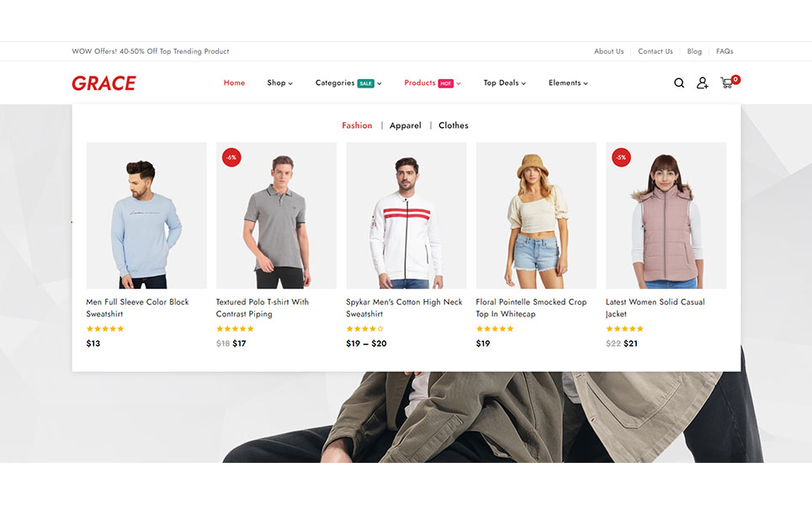Click the GRACE logo

[x=103, y=83]
